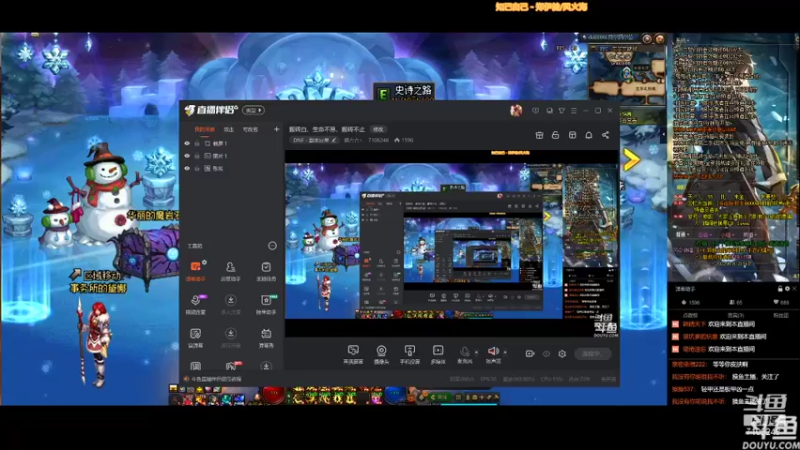Open the room manager assistant tool
The height and width of the screenshot is (450, 800).
(231, 271)
